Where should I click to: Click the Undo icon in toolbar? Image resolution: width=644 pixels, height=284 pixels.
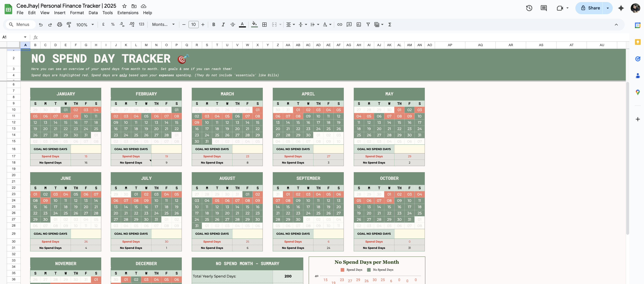click(x=41, y=25)
